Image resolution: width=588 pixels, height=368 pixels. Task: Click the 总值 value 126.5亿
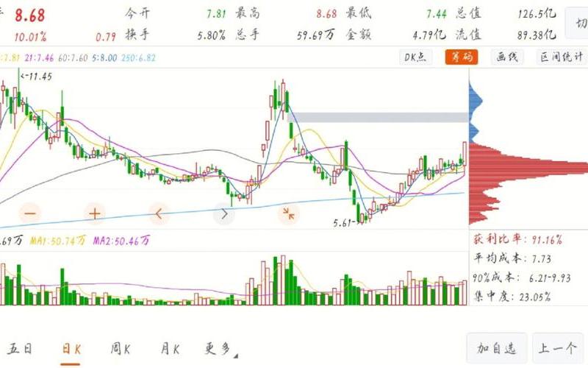point(537,14)
